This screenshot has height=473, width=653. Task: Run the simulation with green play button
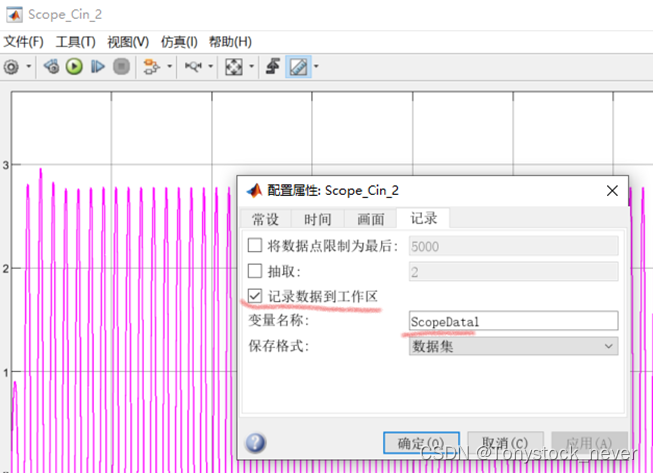(74, 67)
